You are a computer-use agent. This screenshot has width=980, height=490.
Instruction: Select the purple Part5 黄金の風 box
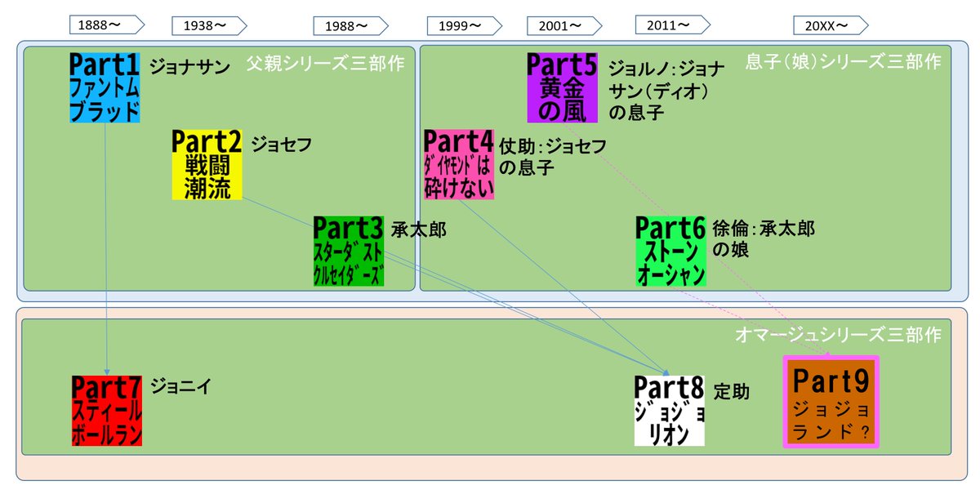563,87
